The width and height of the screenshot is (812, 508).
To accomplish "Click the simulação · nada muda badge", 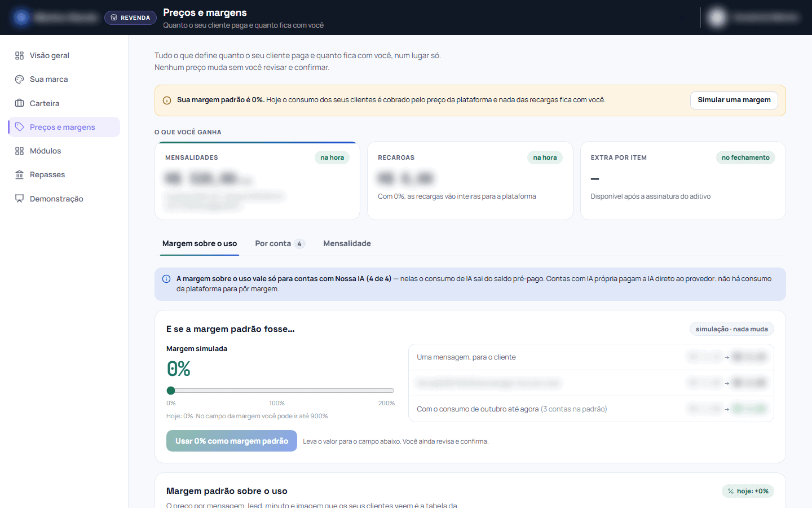I will click(x=732, y=329).
